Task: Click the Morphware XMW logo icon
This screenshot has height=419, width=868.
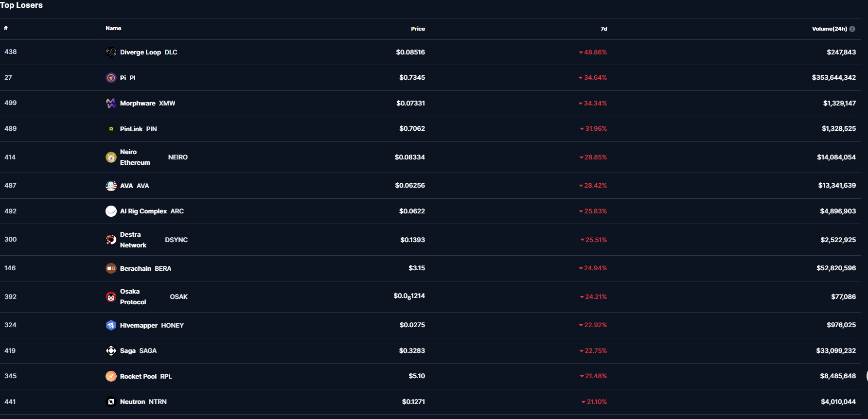Action: point(111,103)
